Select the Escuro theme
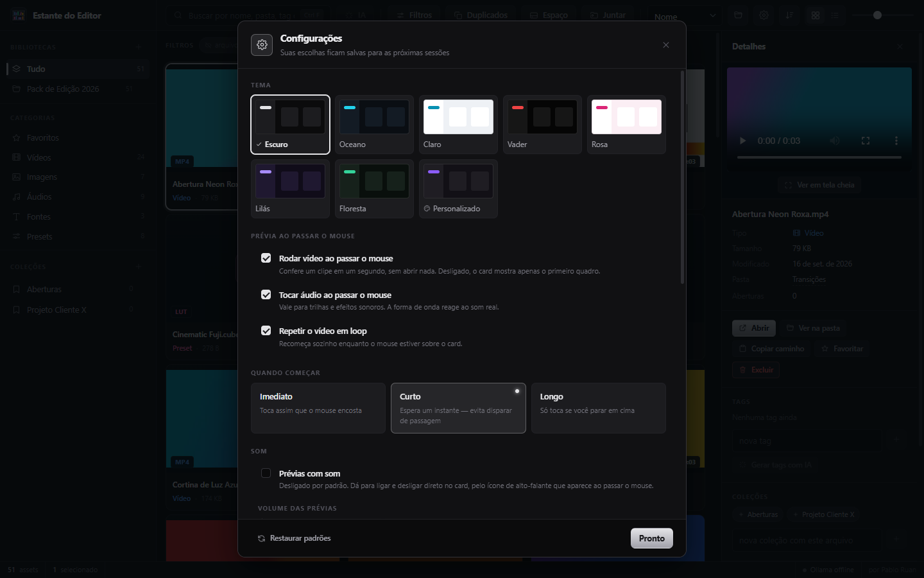Image resolution: width=924 pixels, height=578 pixels. point(291,125)
